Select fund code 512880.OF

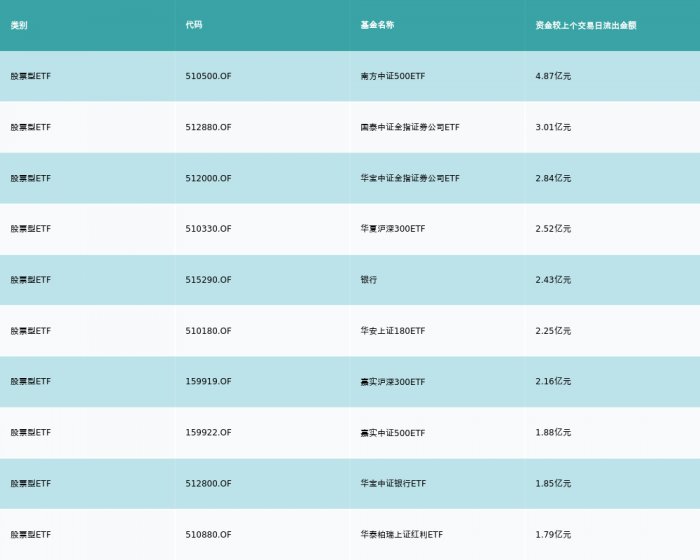208,127
